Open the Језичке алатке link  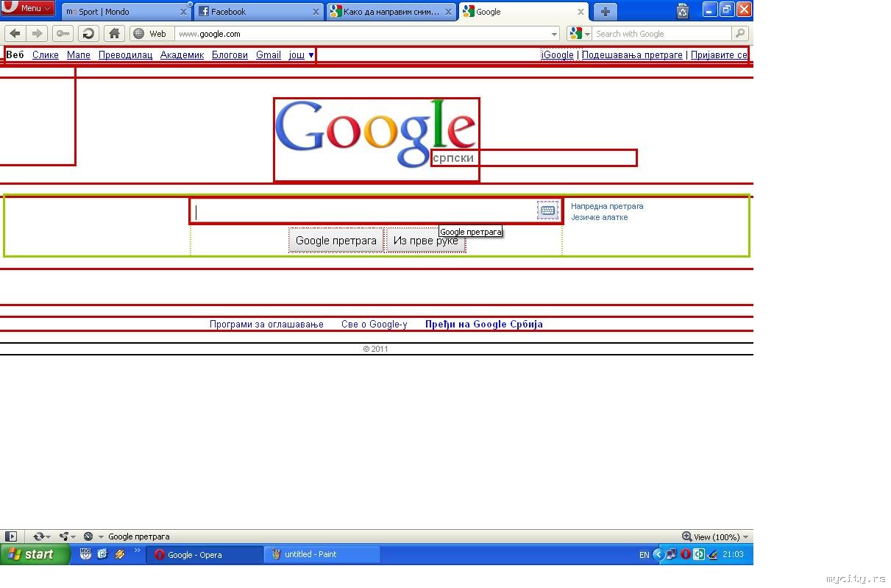(600, 218)
